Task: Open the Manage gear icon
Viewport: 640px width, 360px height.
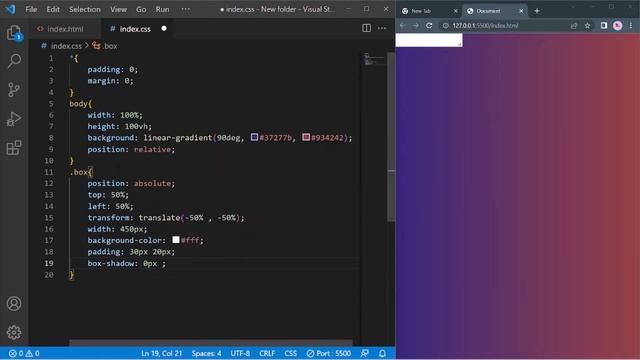Action: point(14,333)
